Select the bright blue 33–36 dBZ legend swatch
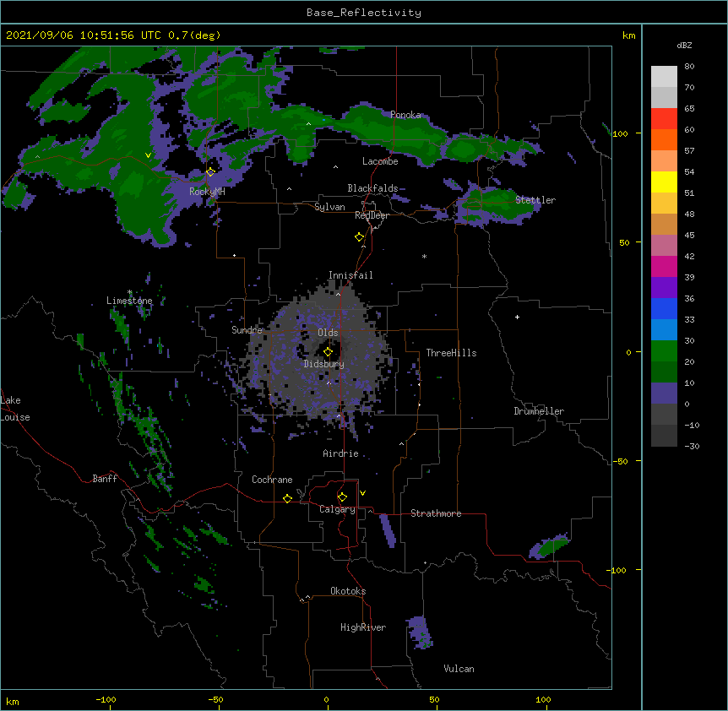 tap(664, 308)
